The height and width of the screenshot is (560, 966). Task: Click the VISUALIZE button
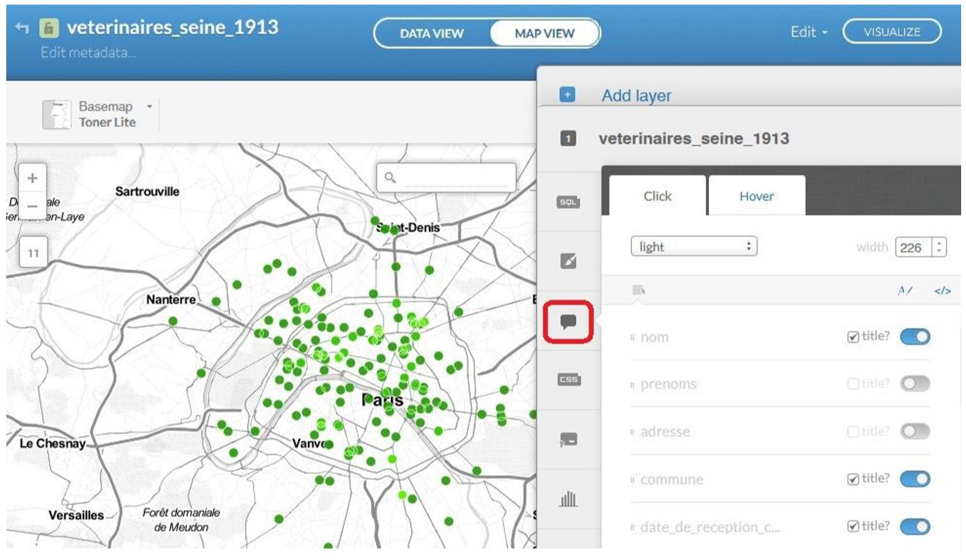click(x=891, y=32)
